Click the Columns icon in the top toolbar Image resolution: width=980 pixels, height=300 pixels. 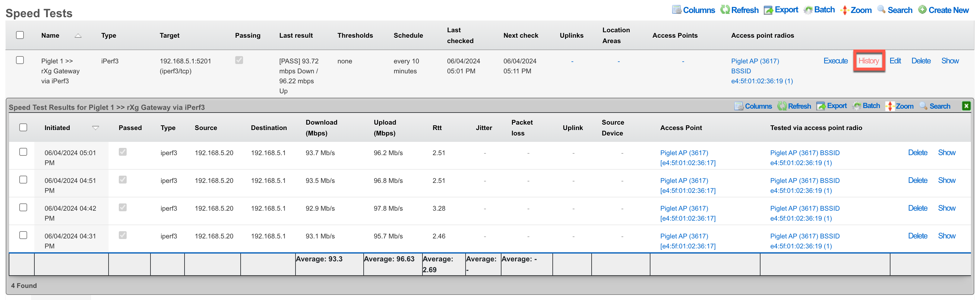[676, 10]
